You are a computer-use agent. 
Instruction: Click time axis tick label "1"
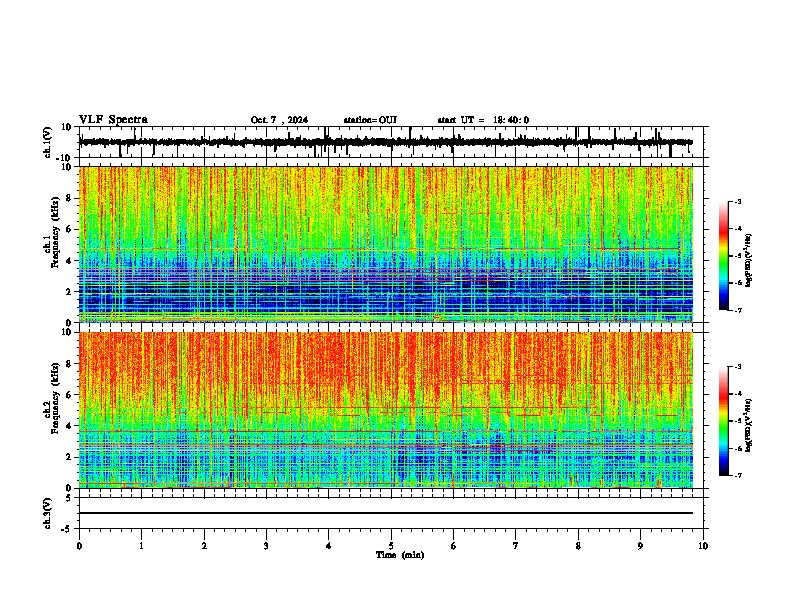click(141, 546)
